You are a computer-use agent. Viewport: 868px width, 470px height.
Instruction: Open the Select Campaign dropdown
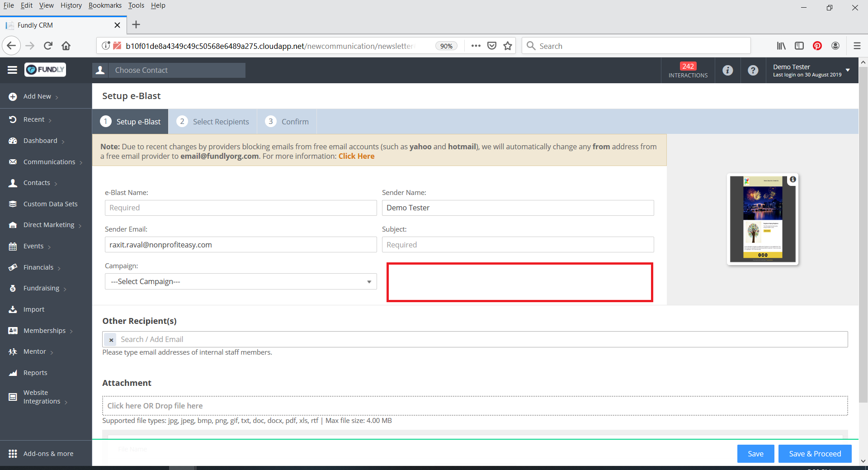pyautogui.click(x=241, y=281)
